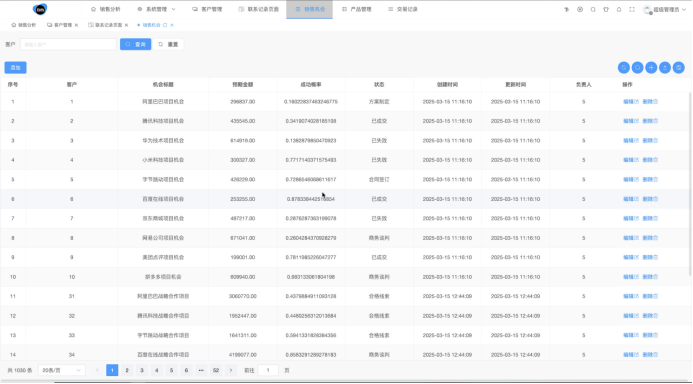Viewport: 693px width, 384px height.
Task: Click the 重置 reset button
Action: (x=168, y=44)
